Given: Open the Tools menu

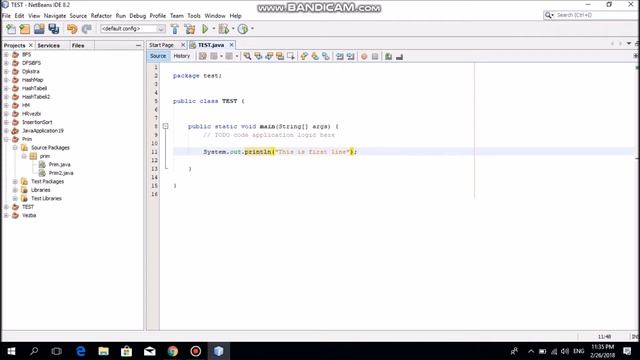Looking at the screenshot, I should (x=194, y=16).
